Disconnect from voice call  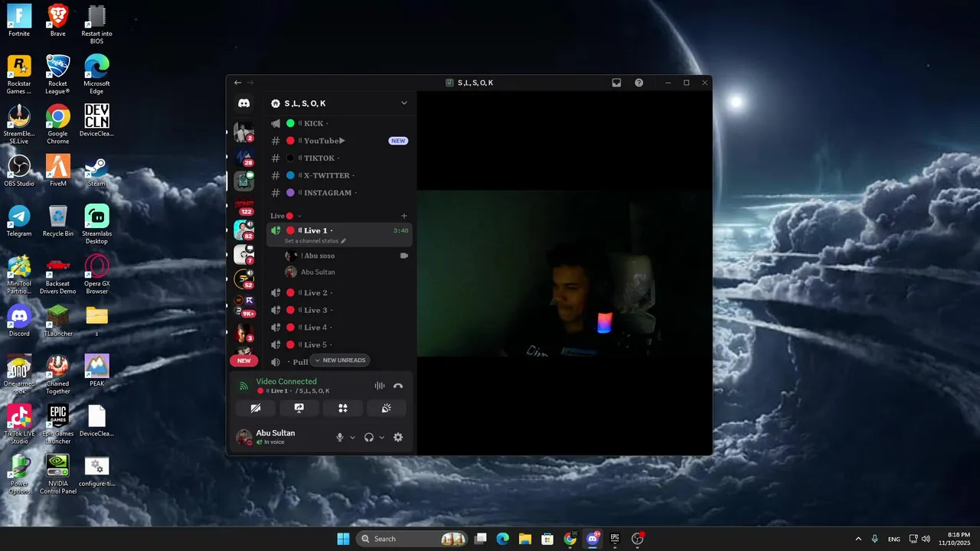click(398, 386)
